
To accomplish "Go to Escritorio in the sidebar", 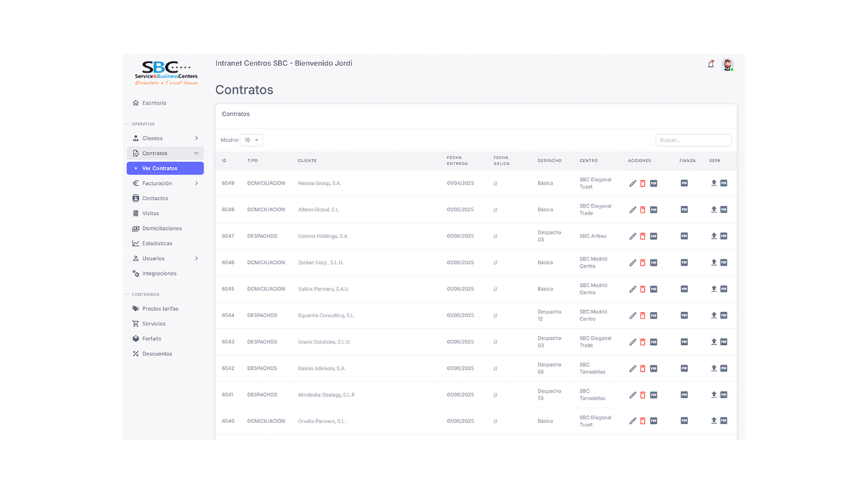I will (154, 103).
